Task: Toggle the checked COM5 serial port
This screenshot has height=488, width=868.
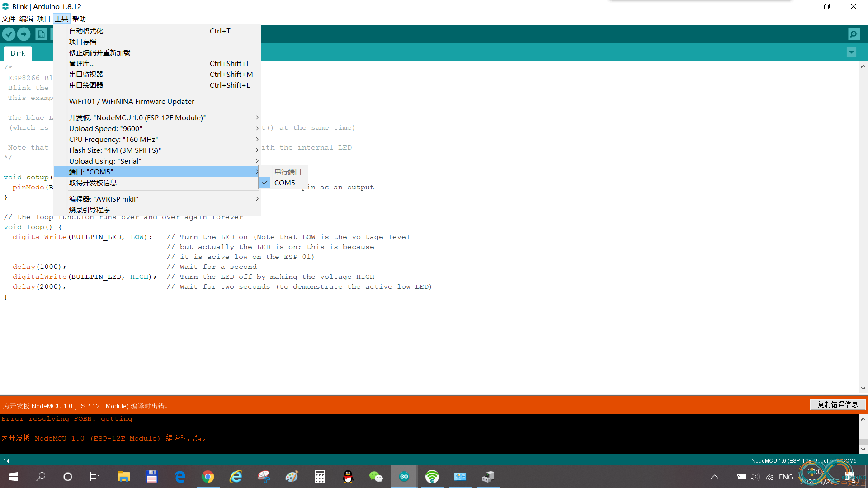Action: click(283, 183)
